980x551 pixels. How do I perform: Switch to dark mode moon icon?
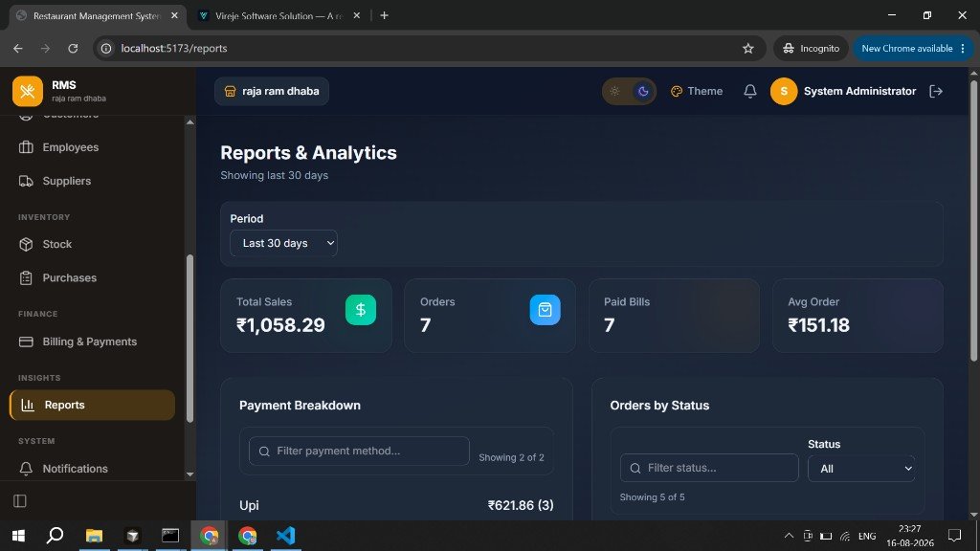pyautogui.click(x=643, y=91)
